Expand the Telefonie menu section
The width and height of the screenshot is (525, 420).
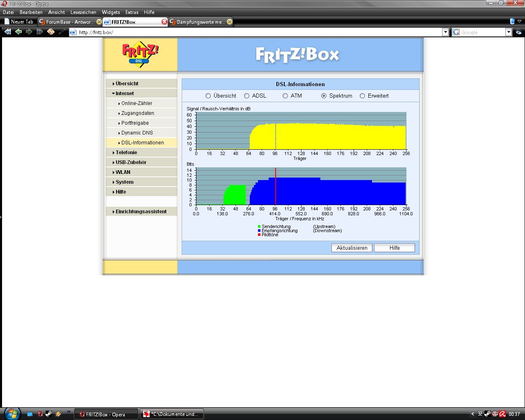[142, 152]
